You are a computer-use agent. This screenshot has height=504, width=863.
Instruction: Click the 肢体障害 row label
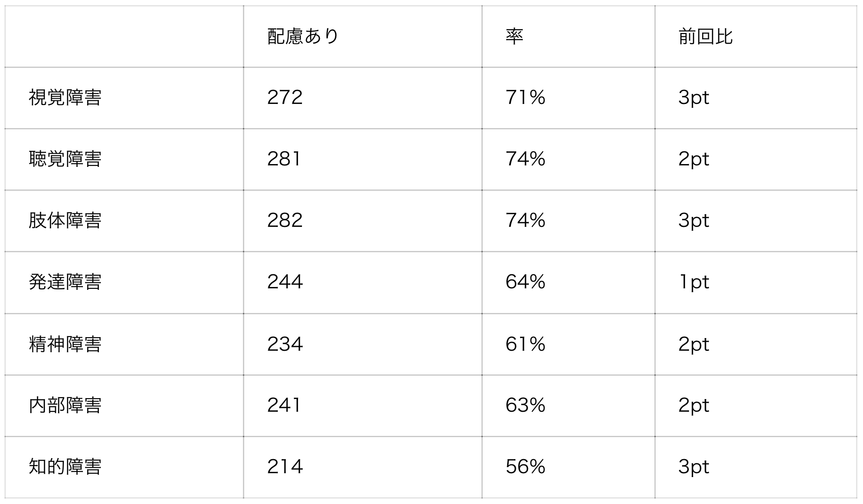click(65, 221)
